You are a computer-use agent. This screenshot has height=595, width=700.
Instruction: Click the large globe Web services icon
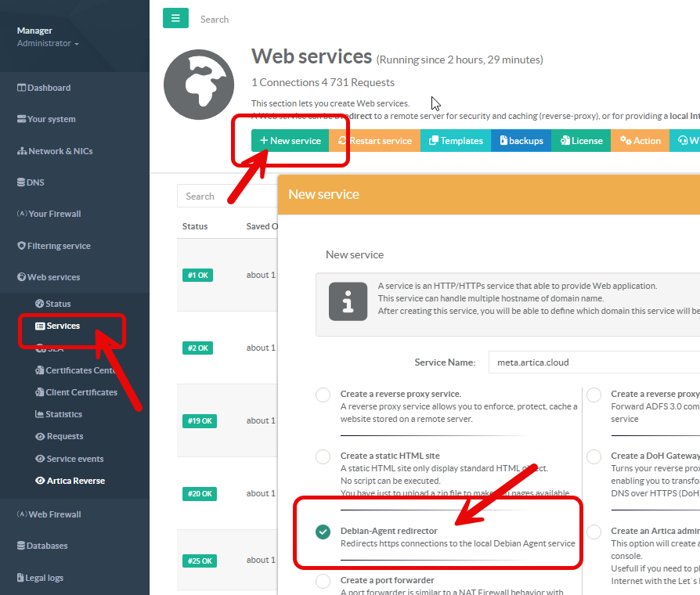click(198, 87)
